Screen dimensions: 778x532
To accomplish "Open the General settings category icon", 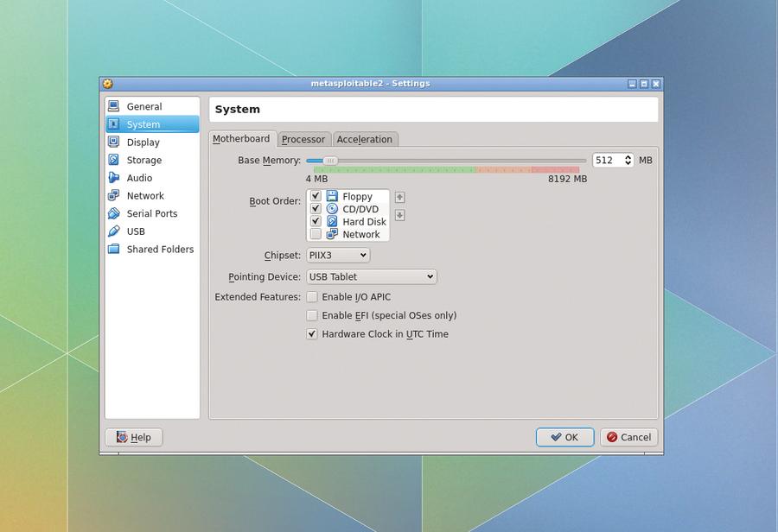I will pos(113,106).
